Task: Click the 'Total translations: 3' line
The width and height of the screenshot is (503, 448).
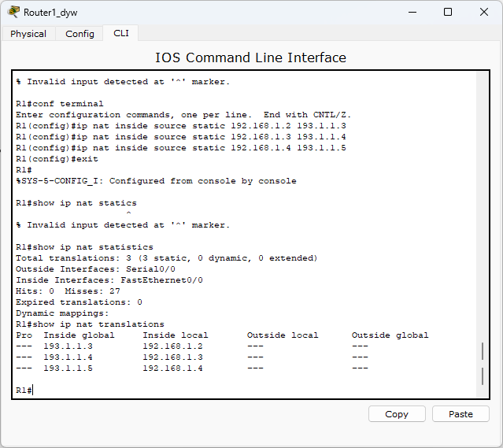Action: coord(167,258)
